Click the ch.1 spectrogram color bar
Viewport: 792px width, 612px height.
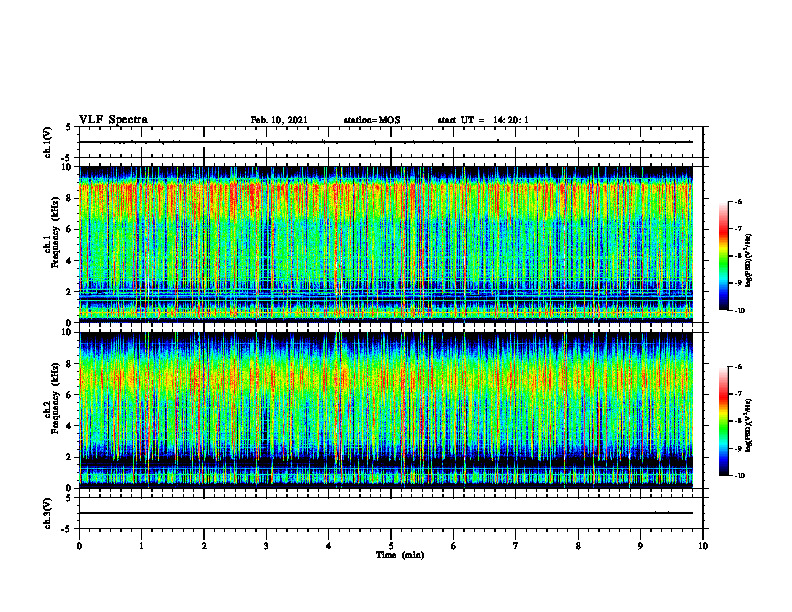[x=724, y=256]
